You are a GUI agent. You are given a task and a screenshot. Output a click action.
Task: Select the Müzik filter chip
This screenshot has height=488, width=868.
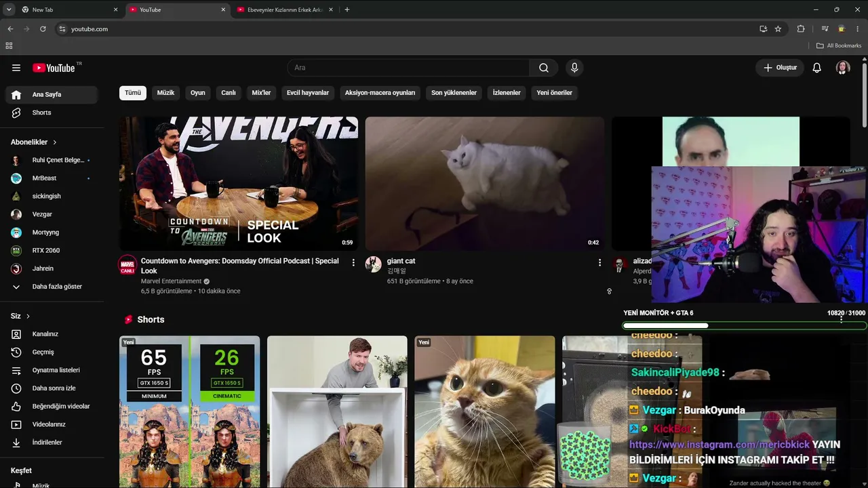(x=166, y=93)
